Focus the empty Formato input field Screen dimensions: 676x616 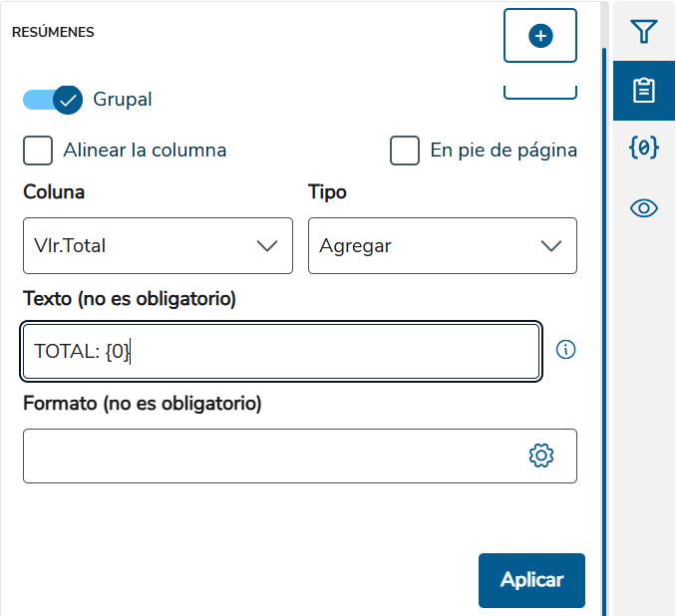300,456
